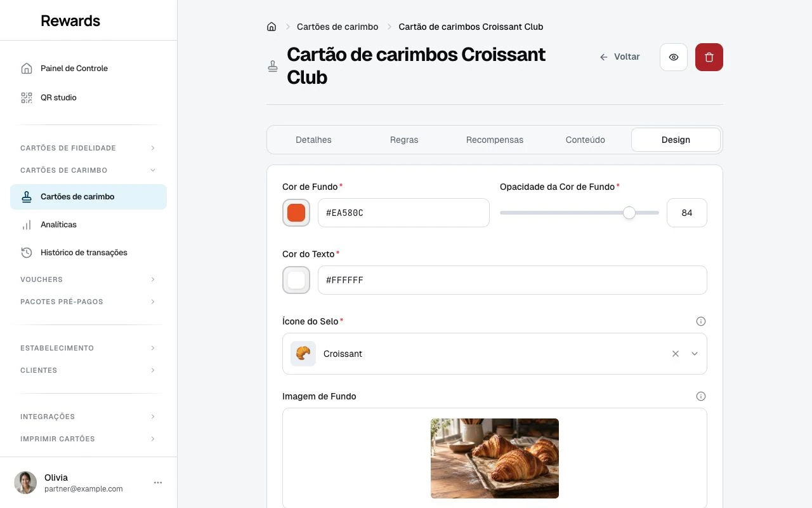The image size is (812, 508).
Task: Click the home breadcrumb icon
Action: (x=272, y=27)
